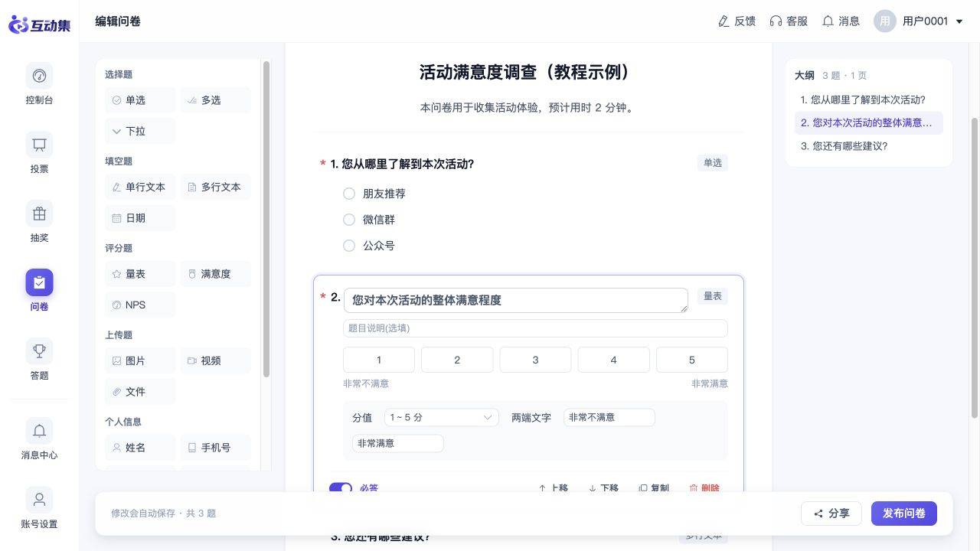The height and width of the screenshot is (551, 980).
Task: Select the 朋友推荐 radio option
Action: [349, 194]
